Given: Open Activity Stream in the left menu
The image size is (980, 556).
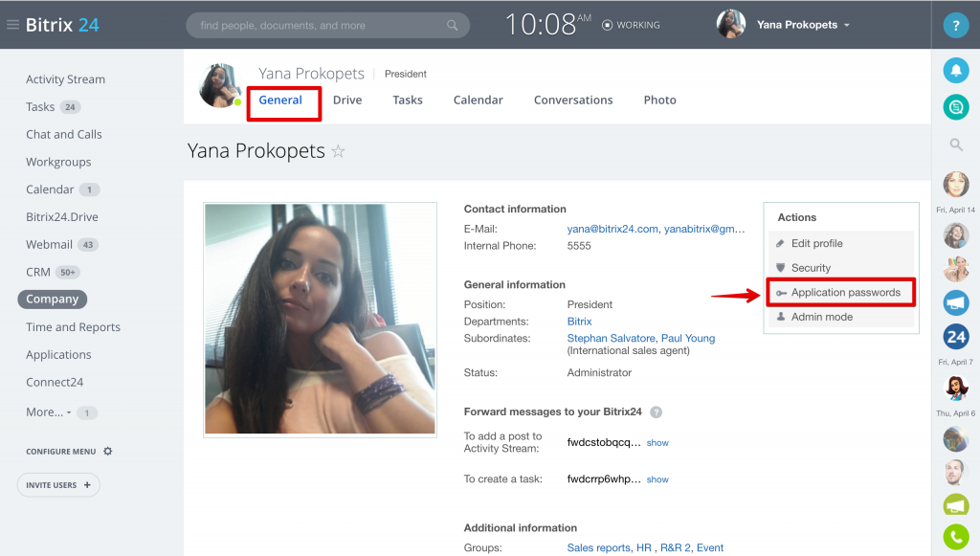Looking at the screenshot, I should pyautogui.click(x=66, y=79).
